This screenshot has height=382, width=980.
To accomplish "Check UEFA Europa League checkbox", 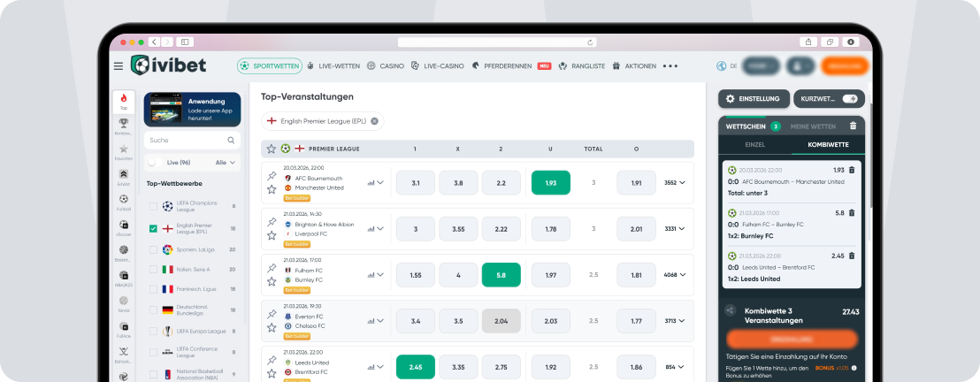I will (x=153, y=332).
